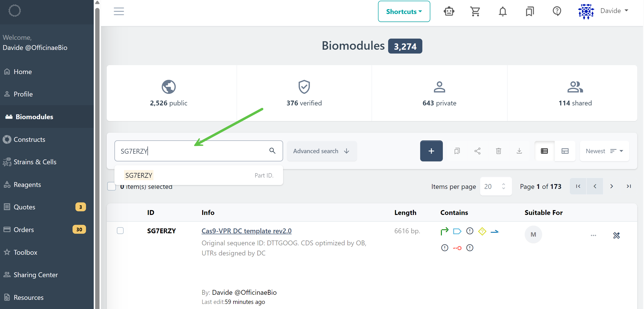Go to Home in sidebar
Screen dimensions: 644x309
point(47,72)
